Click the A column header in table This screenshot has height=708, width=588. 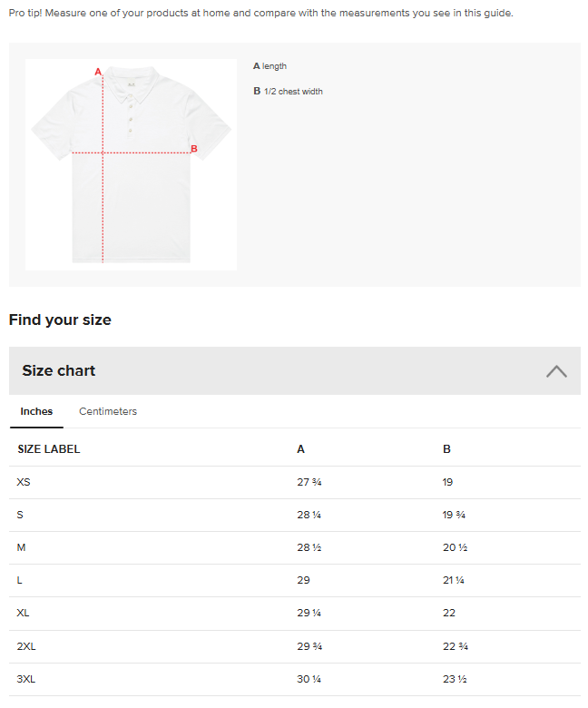coord(300,449)
